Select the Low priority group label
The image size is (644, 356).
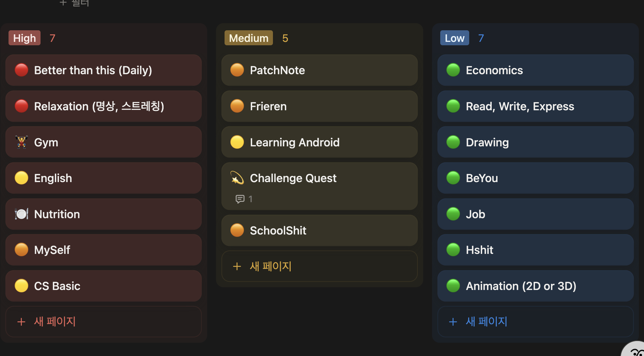[x=455, y=38]
